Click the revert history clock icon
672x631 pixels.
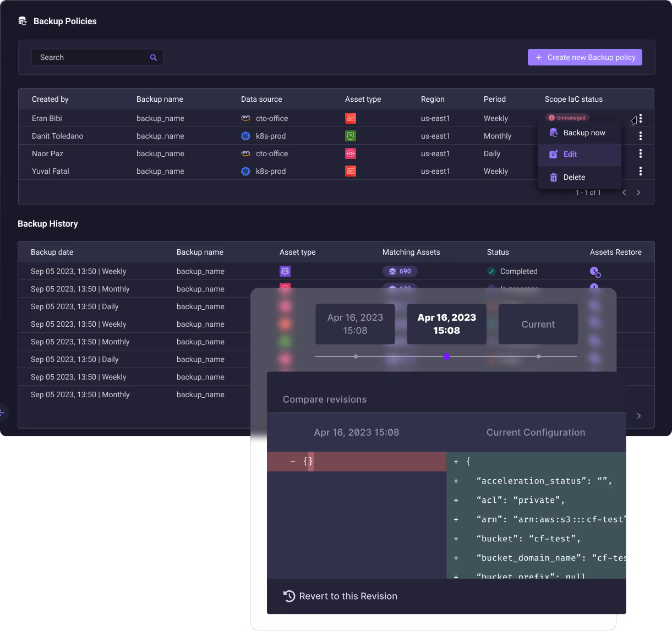289,596
